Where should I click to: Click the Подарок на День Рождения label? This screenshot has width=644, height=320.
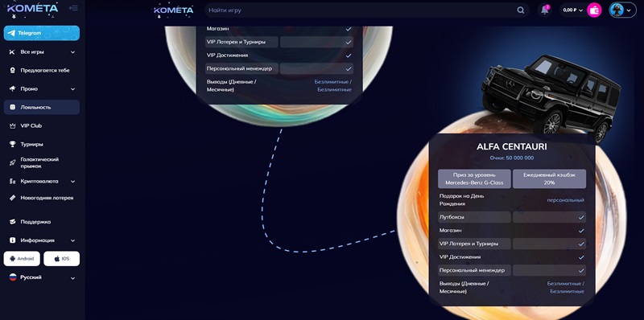click(x=461, y=199)
